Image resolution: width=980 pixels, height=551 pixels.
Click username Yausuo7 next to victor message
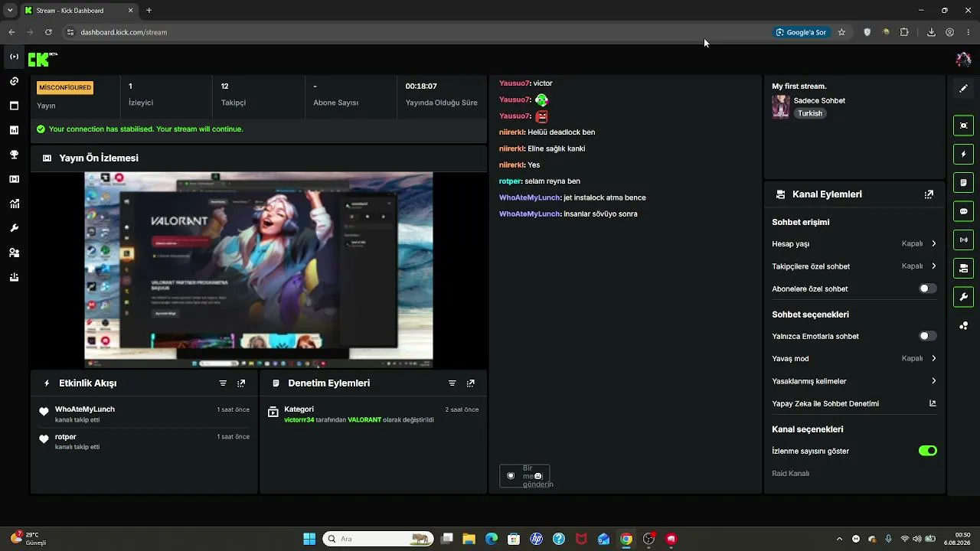click(x=514, y=83)
